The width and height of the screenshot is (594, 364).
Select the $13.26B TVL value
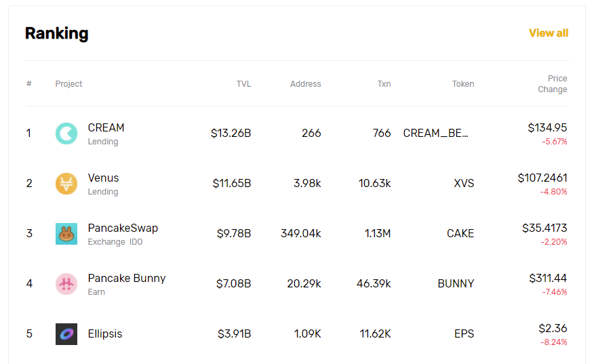point(231,133)
